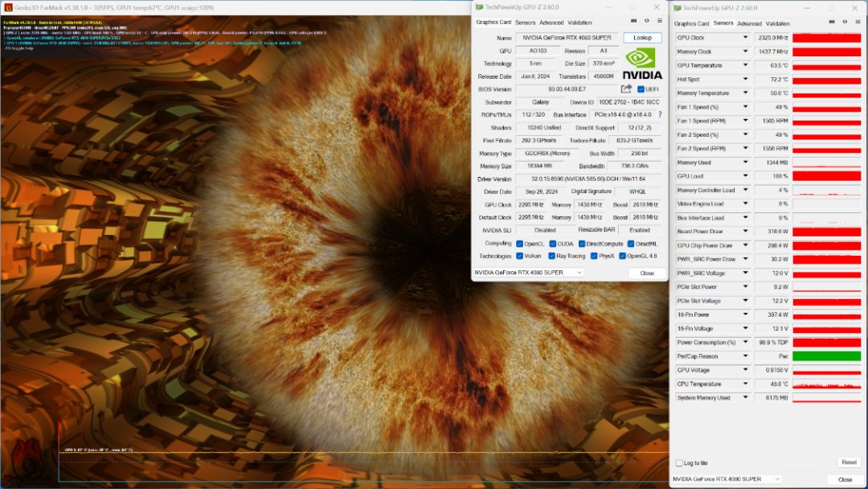Screen dimensions: 868x489
Task: Open GPU selector dropdown in Graphics Card window
Action: 579,273
